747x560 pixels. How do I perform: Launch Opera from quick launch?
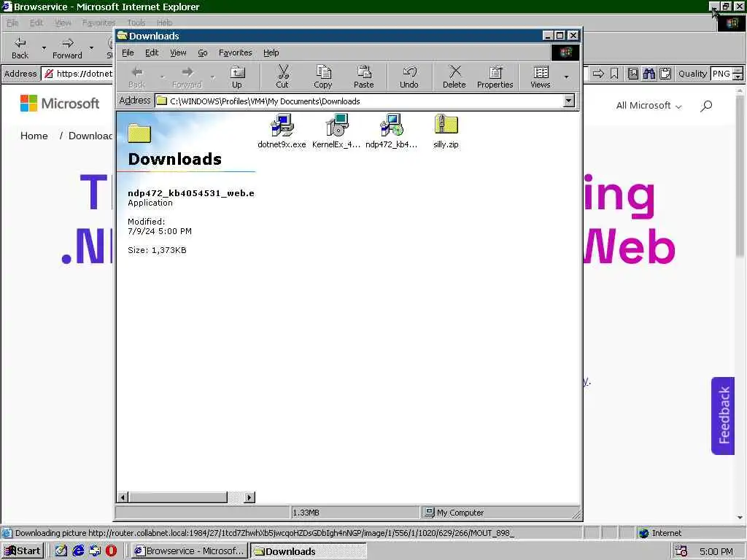point(111,551)
